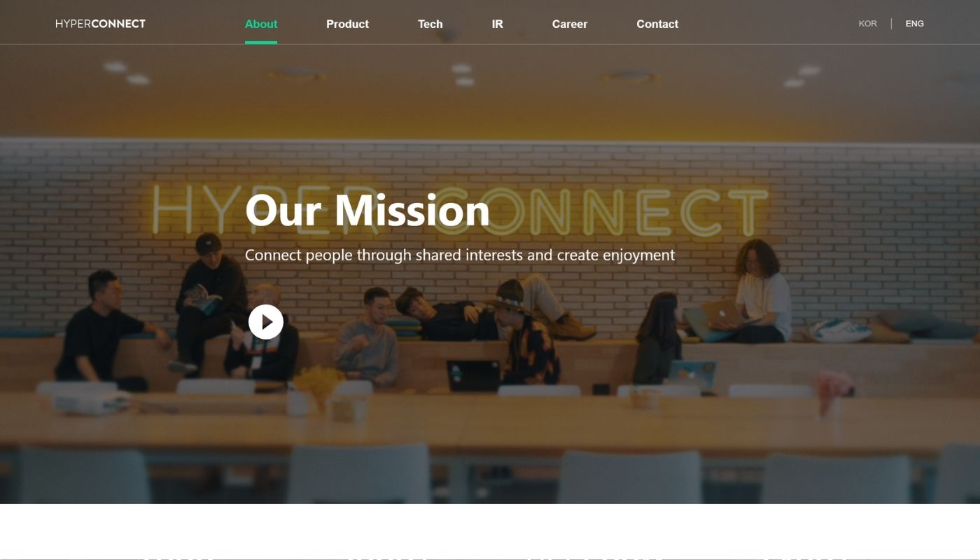Viewport: 980px width, 560px height.
Task: Click the 'Connect people through shared interests' tagline
Action: click(x=460, y=255)
